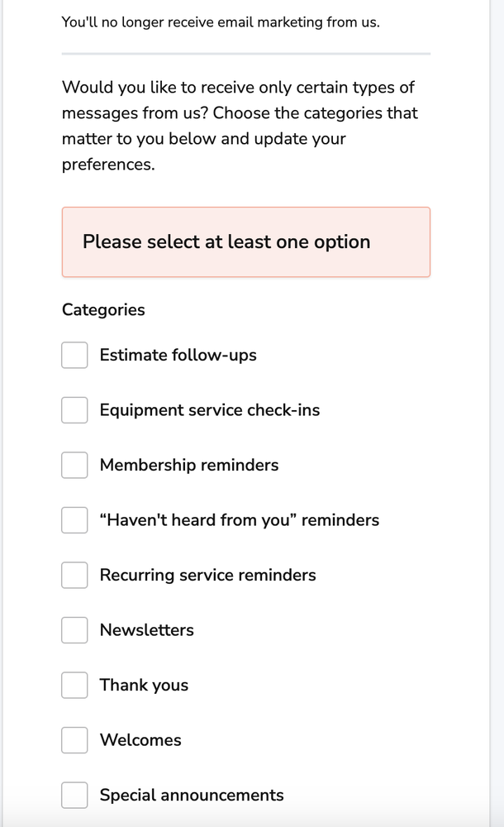Click the "Please select at least one option" alert
504x827 pixels.
tap(245, 241)
